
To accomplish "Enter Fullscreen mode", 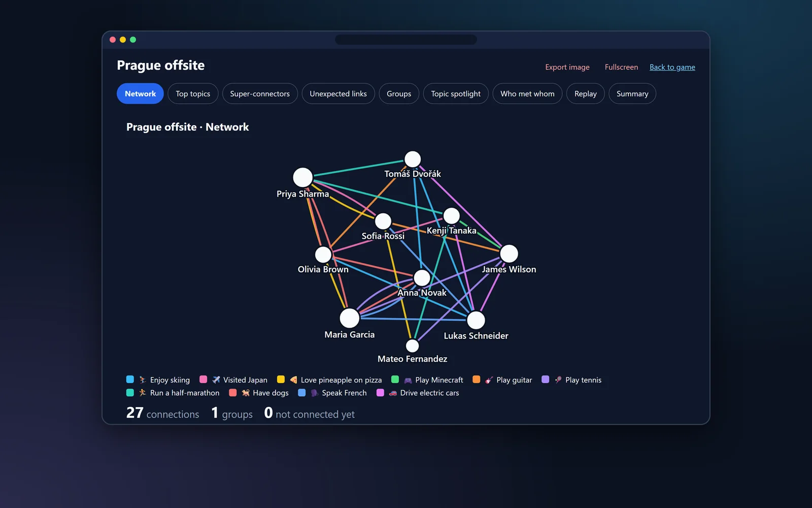I will click(621, 67).
